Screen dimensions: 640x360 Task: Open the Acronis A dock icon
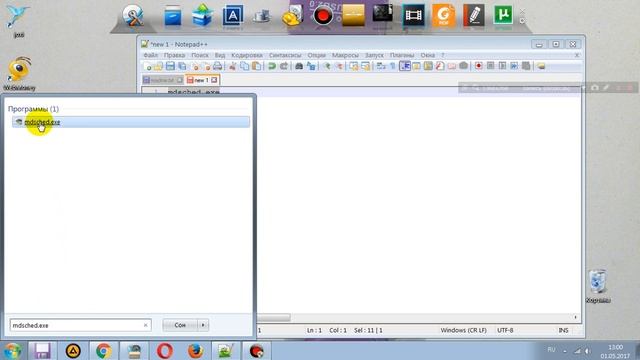233,16
